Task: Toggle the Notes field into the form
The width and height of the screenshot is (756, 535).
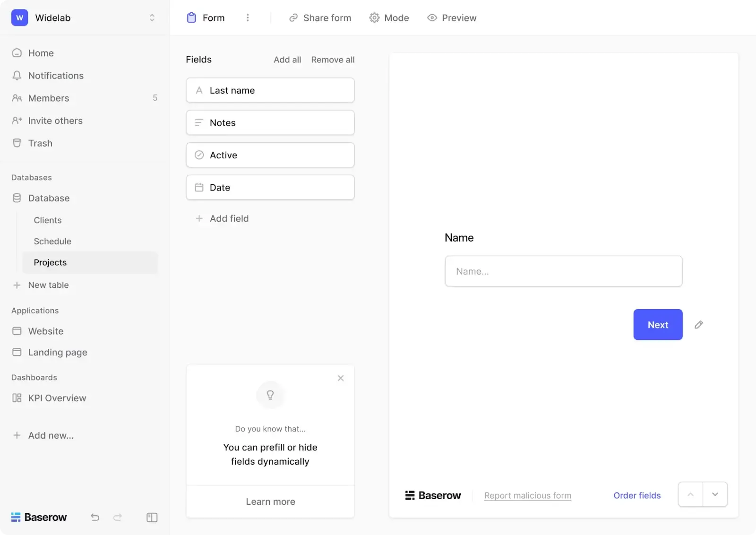Action: [x=270, y=122]
